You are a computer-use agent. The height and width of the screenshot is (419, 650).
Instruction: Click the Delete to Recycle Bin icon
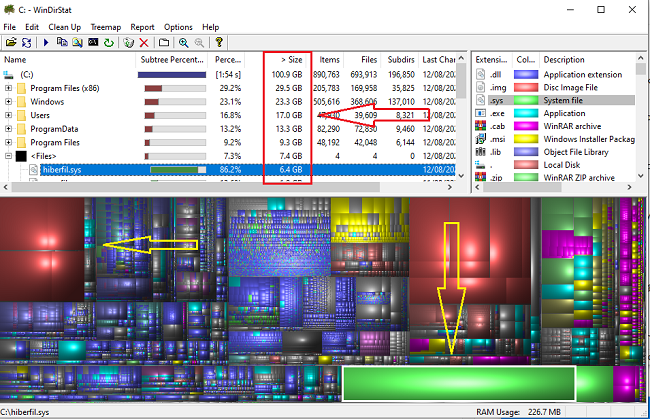click(129, 42)
